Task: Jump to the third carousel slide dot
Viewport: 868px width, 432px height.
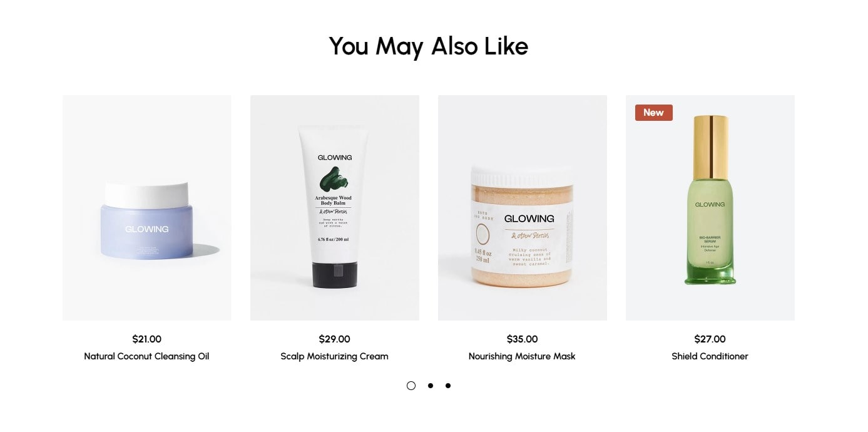Action: 448,386
